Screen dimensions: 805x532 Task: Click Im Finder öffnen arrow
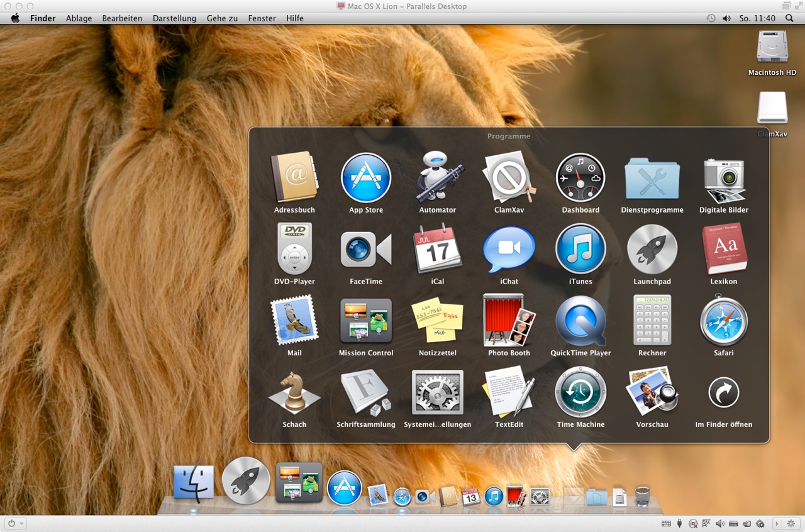724,392
